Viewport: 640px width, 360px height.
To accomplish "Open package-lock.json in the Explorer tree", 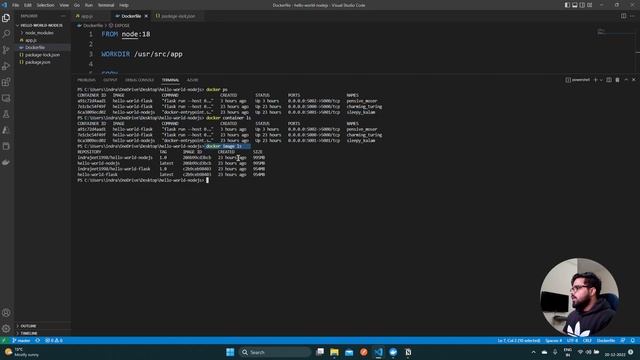I will [x=42, y=55].
